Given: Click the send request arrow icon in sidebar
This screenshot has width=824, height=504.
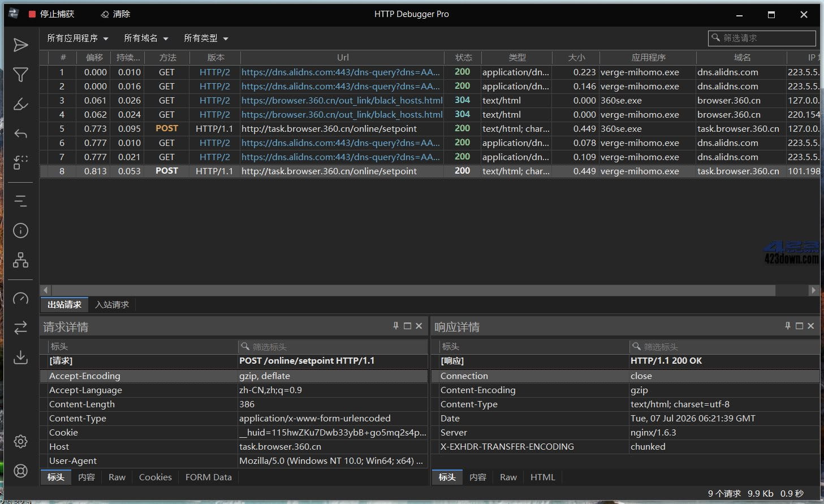Looking at the screenshot, I should tap(21, 45).
